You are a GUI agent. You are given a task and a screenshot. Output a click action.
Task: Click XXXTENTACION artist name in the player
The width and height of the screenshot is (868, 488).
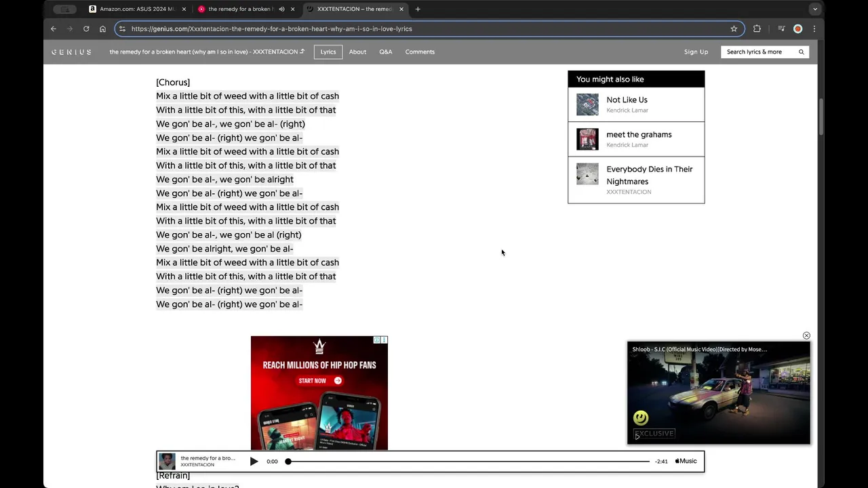pyautogui.click(x=197, y=465)
